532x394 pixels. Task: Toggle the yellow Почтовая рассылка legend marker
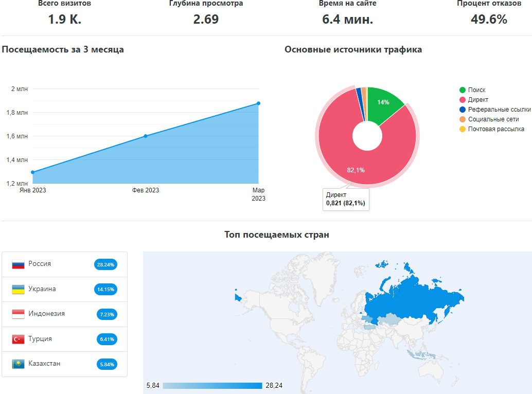(462, 129)
